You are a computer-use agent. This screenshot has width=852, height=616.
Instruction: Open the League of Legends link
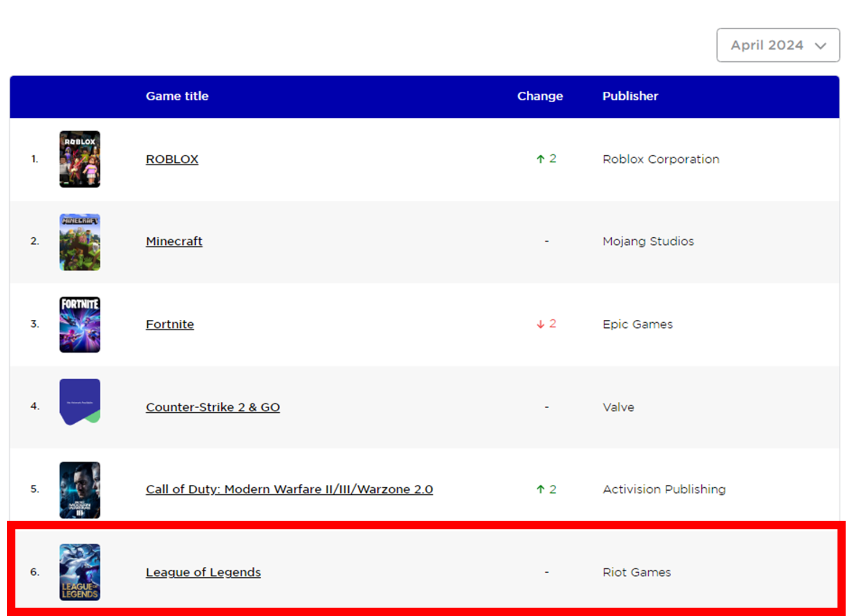click(x=203, y=572)
